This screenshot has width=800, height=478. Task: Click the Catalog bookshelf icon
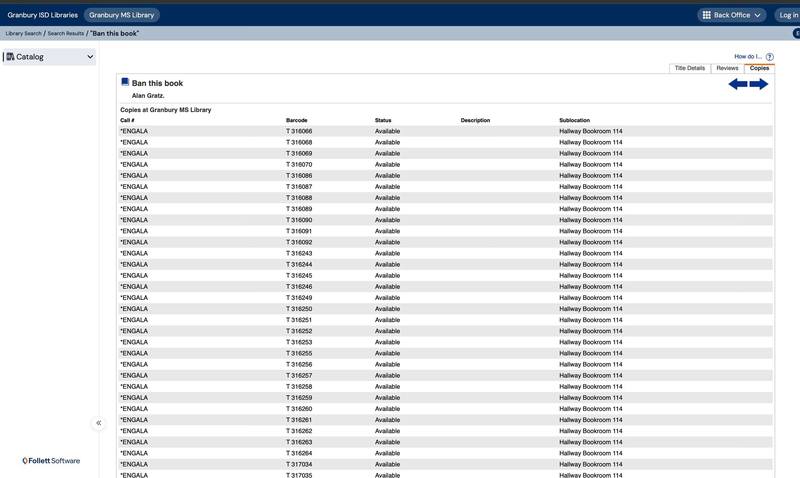pyautogui.click(x=10, y=57)
